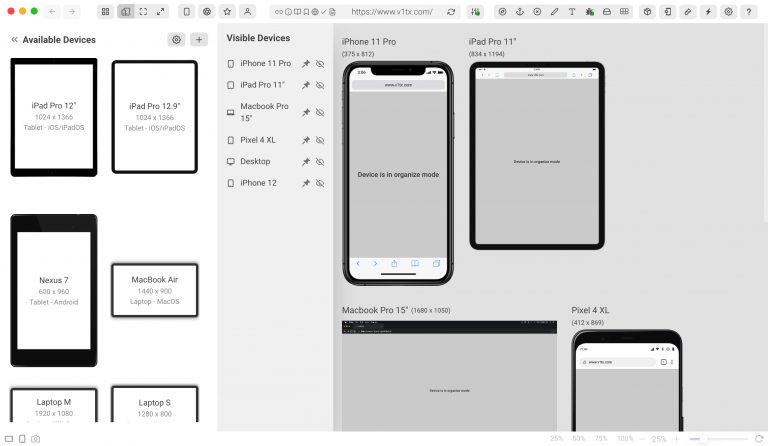Pin the iPhone 12 device
This screenshot has height=446, width=768.
coord(306,183)
